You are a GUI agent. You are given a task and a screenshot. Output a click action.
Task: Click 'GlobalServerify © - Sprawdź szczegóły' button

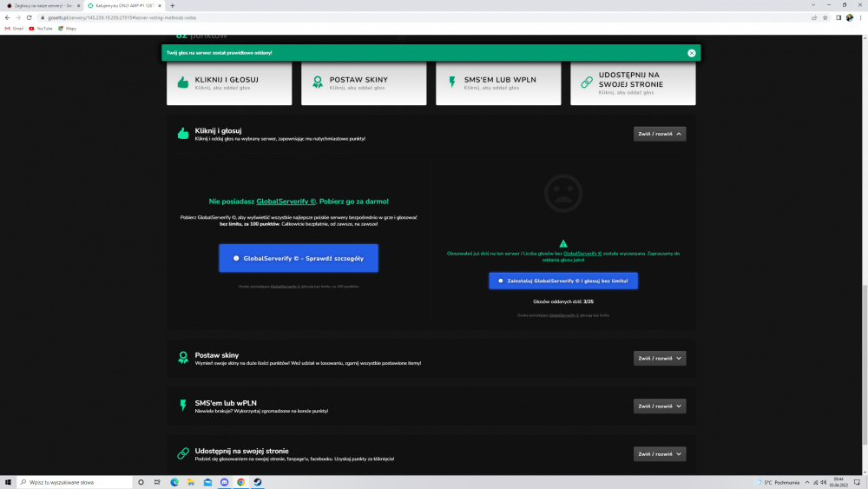point(299,258)
